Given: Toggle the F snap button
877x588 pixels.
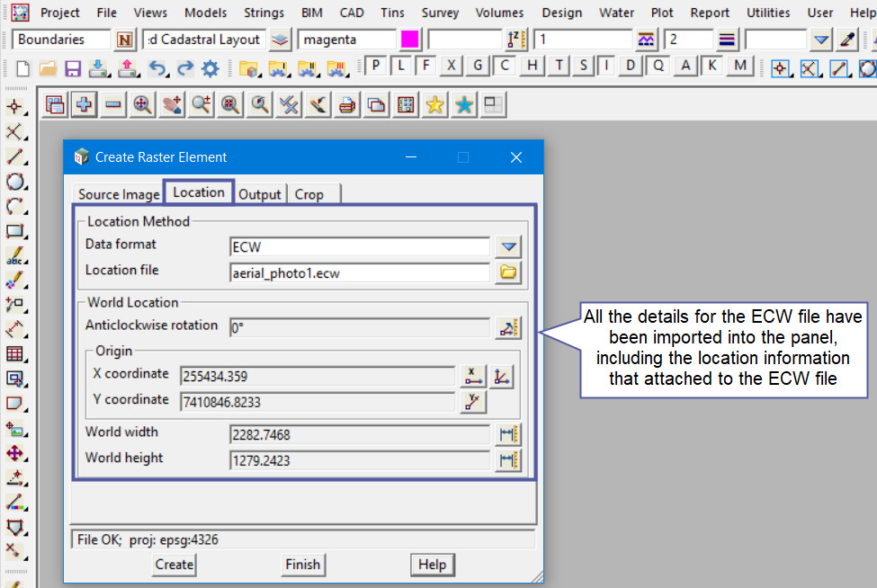Looking at the screenshot, I should pyautogui.click(x=426, y=66).
